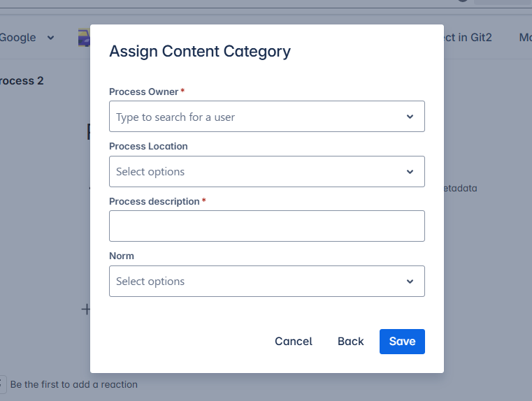Click the add reaction emoji icon
Viewport: 532px width, 401px height.
click(x=2, y=384)
